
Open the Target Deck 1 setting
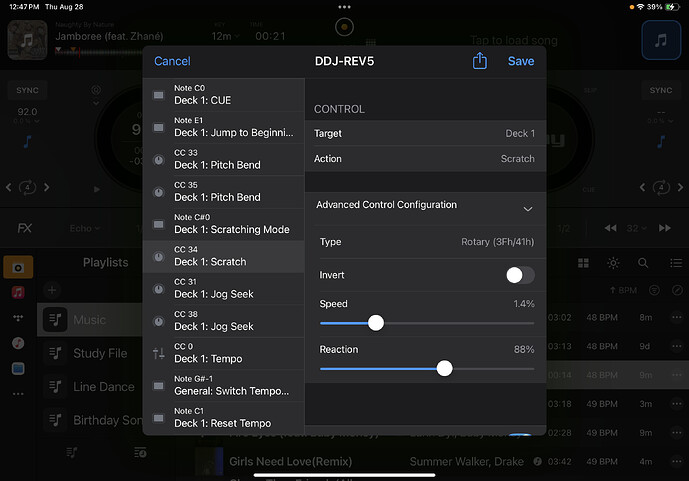click(x=425, y=133)
